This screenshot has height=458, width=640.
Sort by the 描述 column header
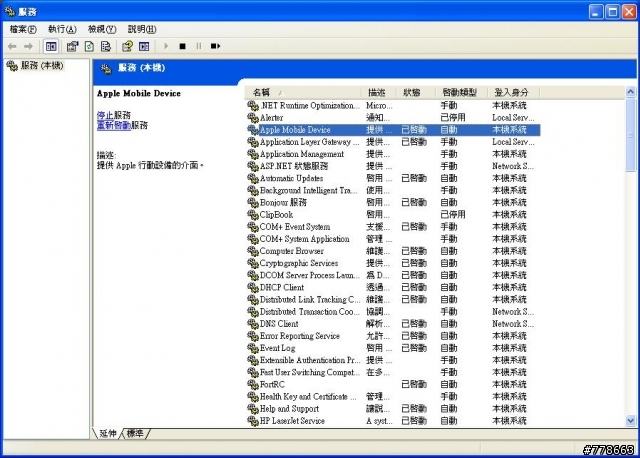[380, 92]
